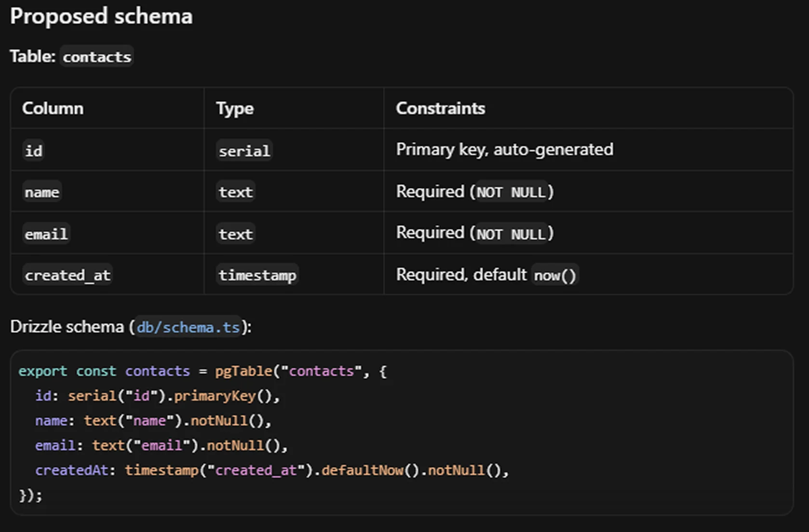Click the serial("id").primaryKey() code line
The image size is (809, 532).
pyautogui.click(x=157, y=396)
